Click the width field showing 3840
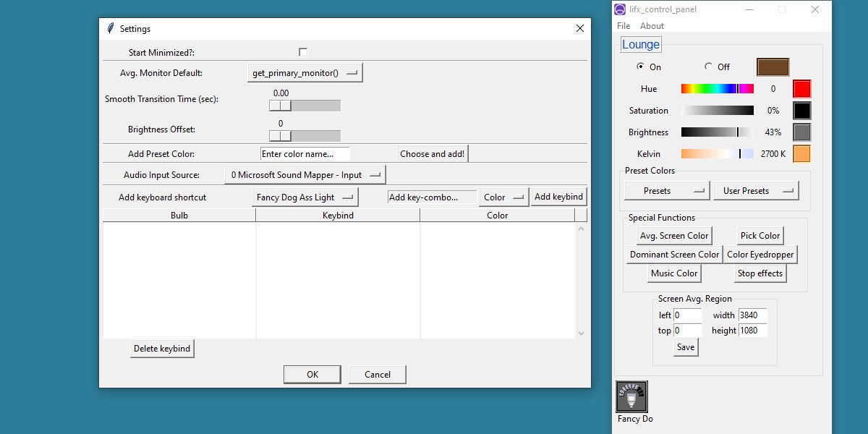The image size is (868, 434). coord(753,315)
